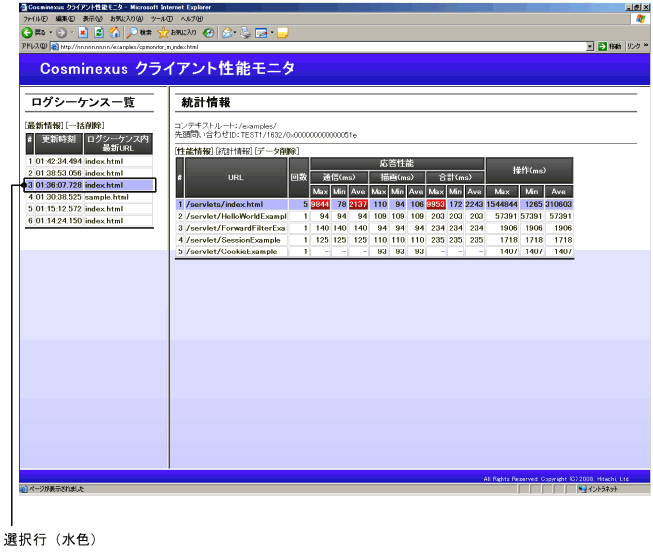Open the address bar URL dropdown
Viewport: 653px width, 553px height.
tap(590, 46)
